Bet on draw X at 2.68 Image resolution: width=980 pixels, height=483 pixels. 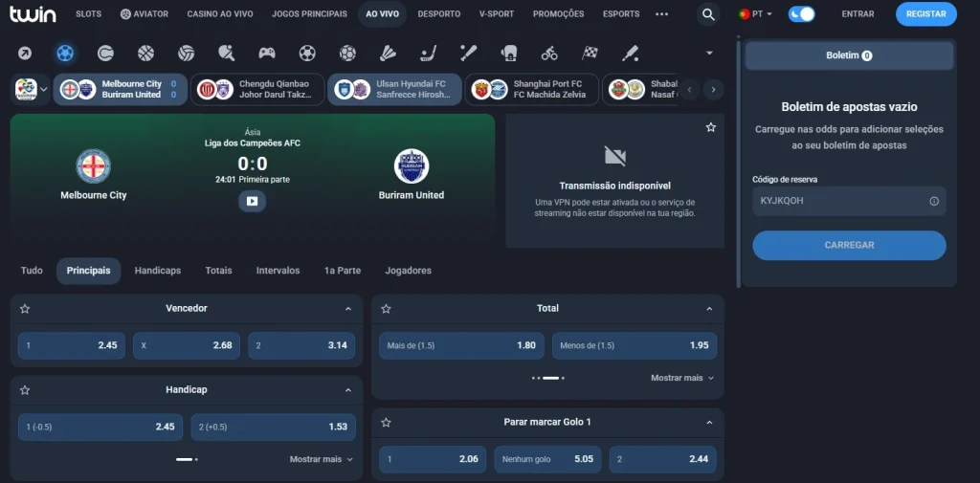pos(187,345)
